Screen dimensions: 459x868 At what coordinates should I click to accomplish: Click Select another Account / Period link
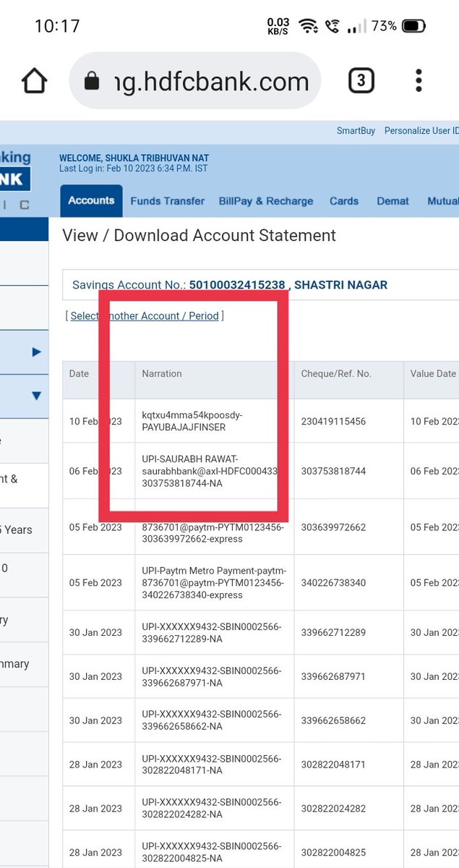click(x=145, y=316)
